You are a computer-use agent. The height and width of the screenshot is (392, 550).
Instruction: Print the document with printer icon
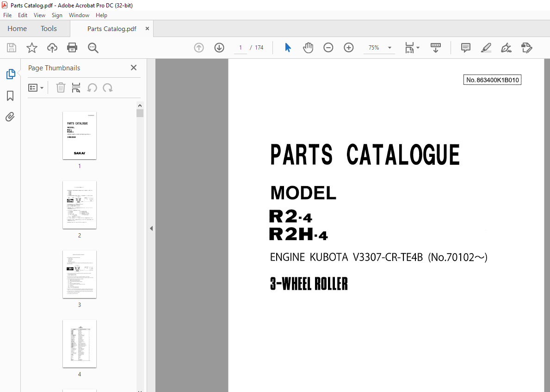point(72,48)
